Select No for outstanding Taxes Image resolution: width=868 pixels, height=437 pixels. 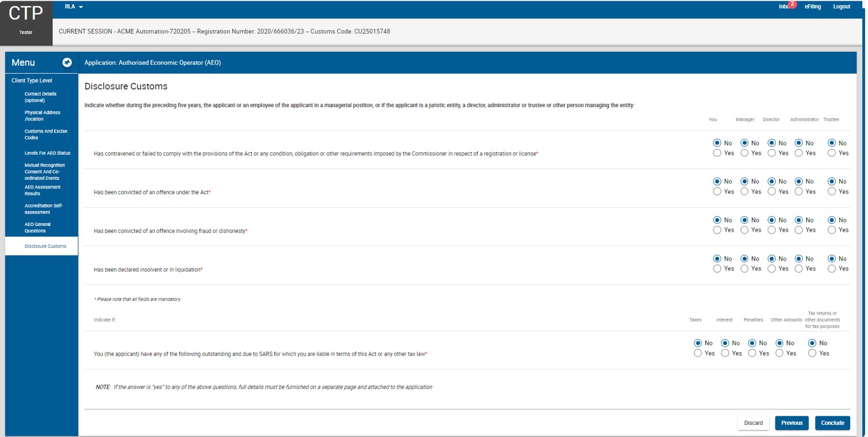698,343
